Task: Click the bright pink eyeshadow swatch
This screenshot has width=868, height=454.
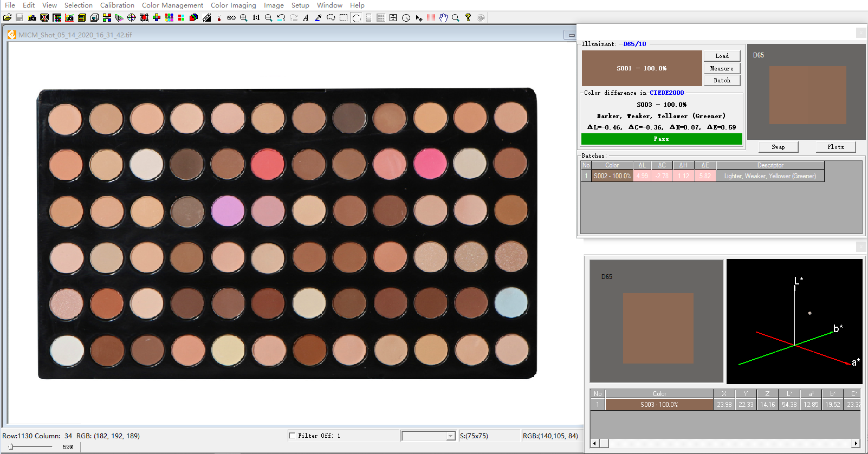Action: [430, 163]
